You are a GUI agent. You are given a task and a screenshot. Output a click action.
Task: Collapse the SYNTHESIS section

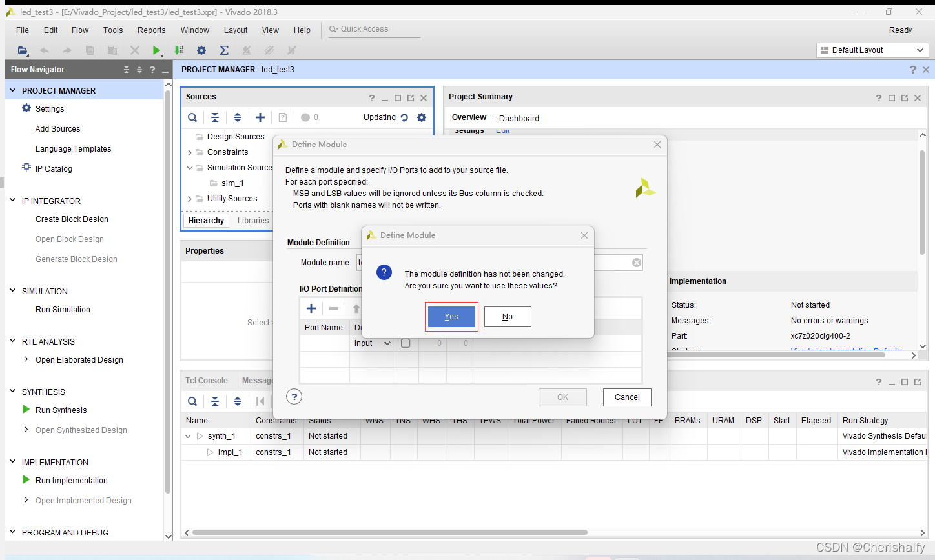(12, 392)
